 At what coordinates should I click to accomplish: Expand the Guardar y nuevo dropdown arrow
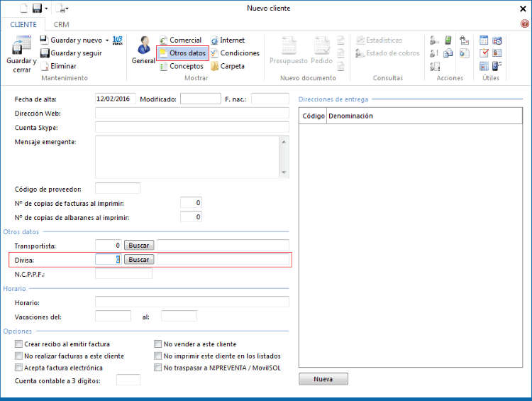107,40
